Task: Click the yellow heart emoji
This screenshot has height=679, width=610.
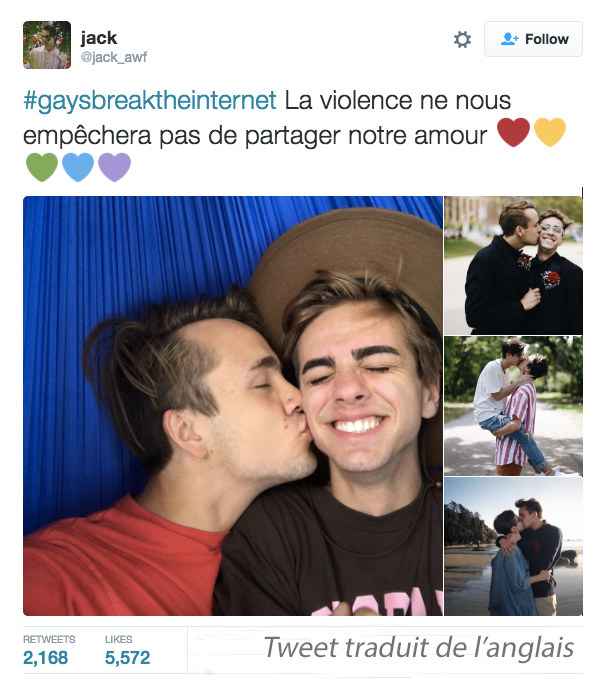Action: pyautogui.click(x=550, y=132)
